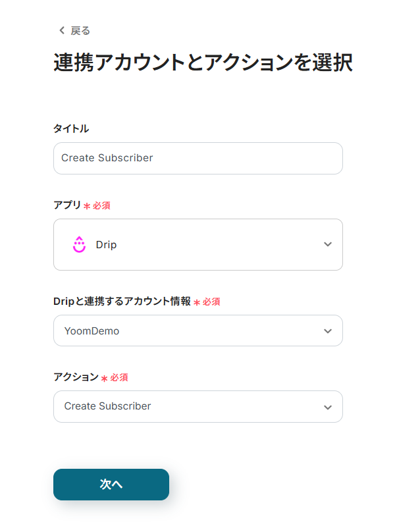Click the back chevron arrow icon

(62, 30)
